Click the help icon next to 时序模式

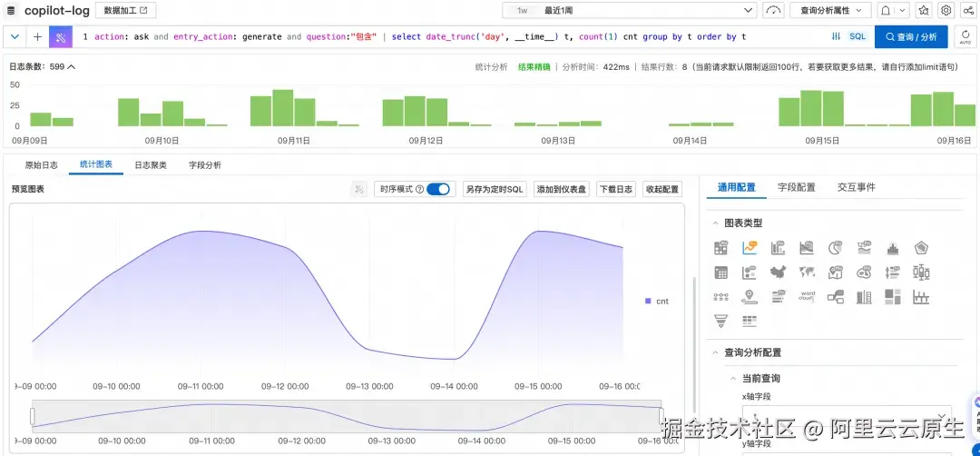[419, 189]
